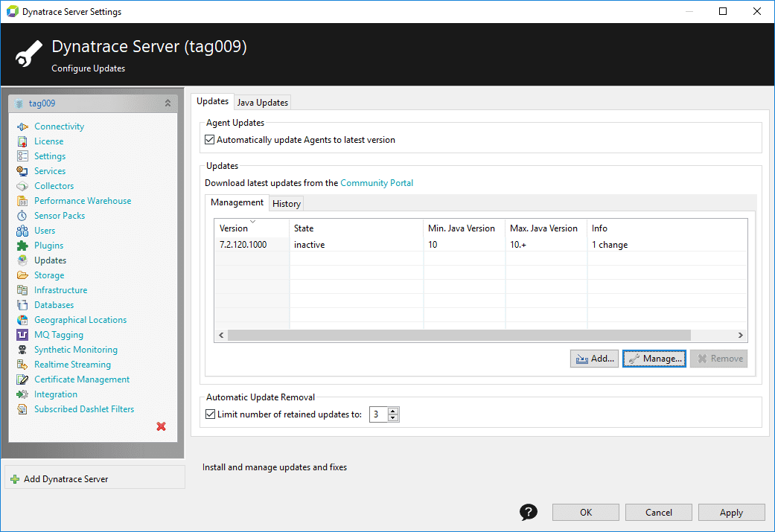Screen dimensions: 775x532
Task: Decrease retained updates count with down arrow
Action: coord(393,418)
